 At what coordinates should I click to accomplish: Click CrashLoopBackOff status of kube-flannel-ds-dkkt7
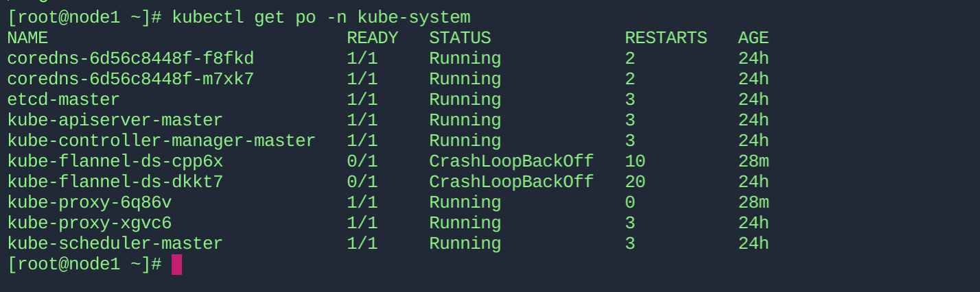[511, 182]
